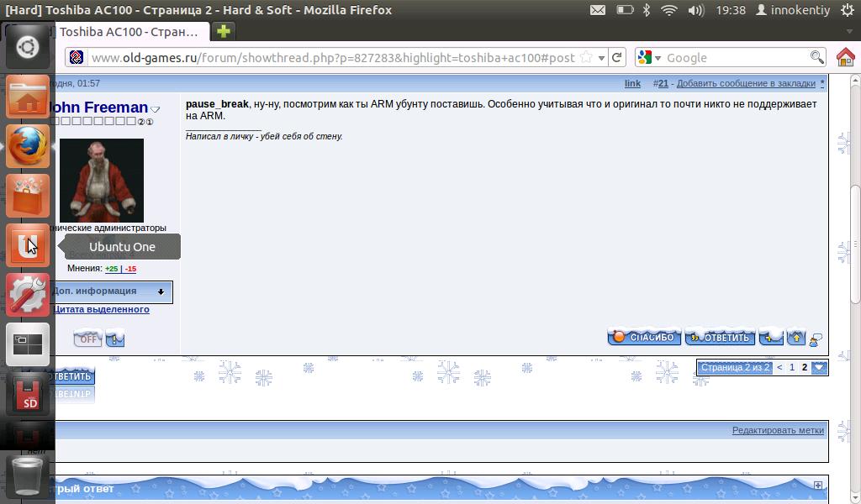Open Ubuntu One from the launcher
The width and height of the screenshot is (861, 504).
coord(28,245)
